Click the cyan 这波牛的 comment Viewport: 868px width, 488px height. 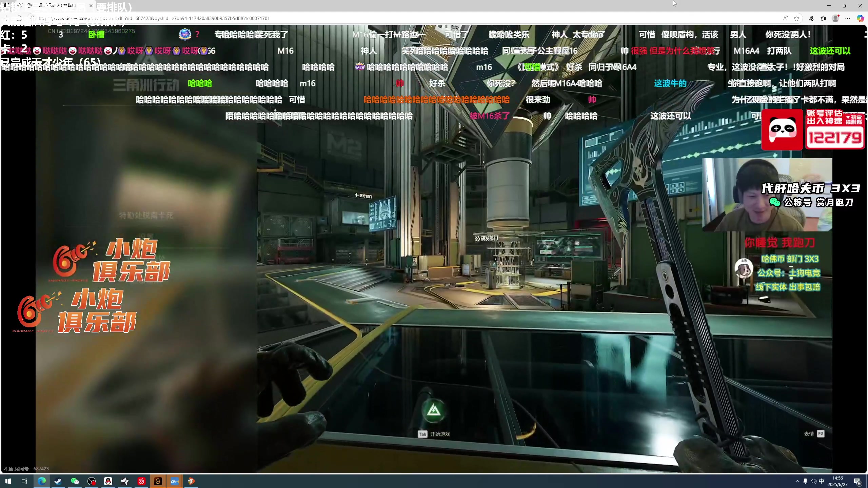coord(670,83)
